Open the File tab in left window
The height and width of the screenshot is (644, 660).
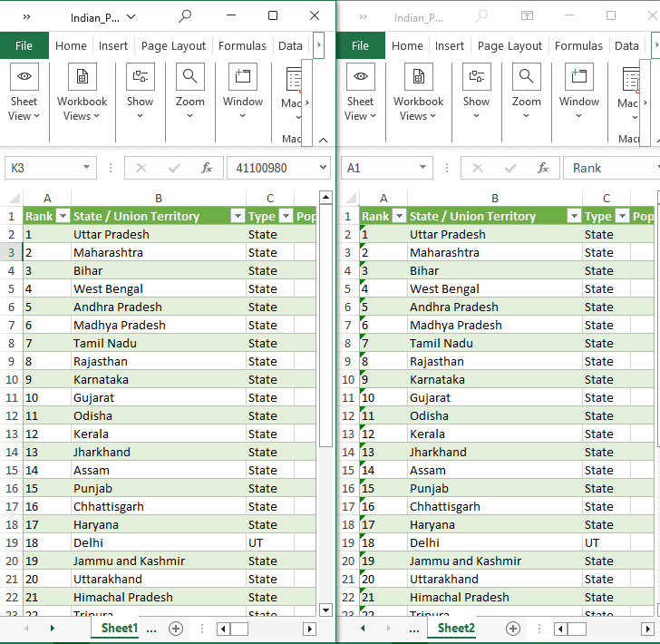tap(24, 46)
